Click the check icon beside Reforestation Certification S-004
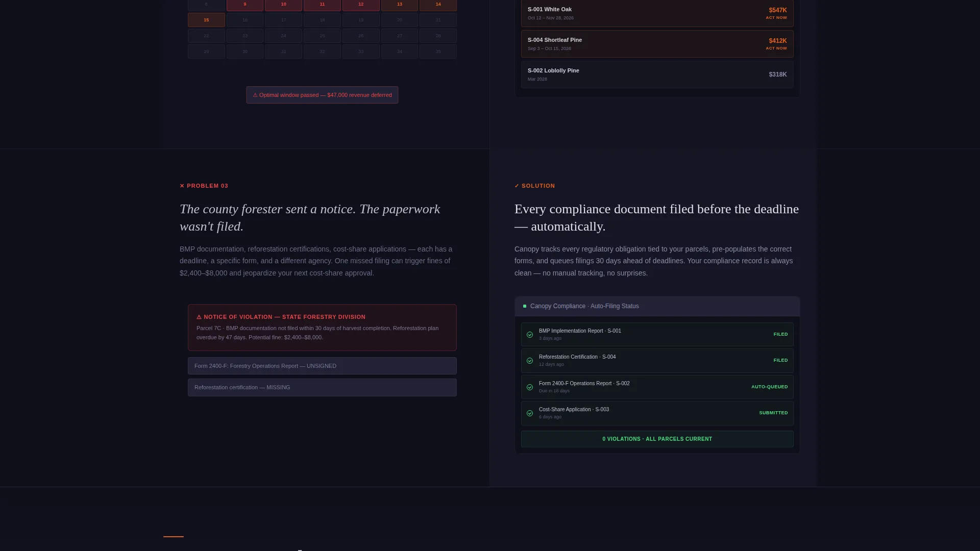 530,361
